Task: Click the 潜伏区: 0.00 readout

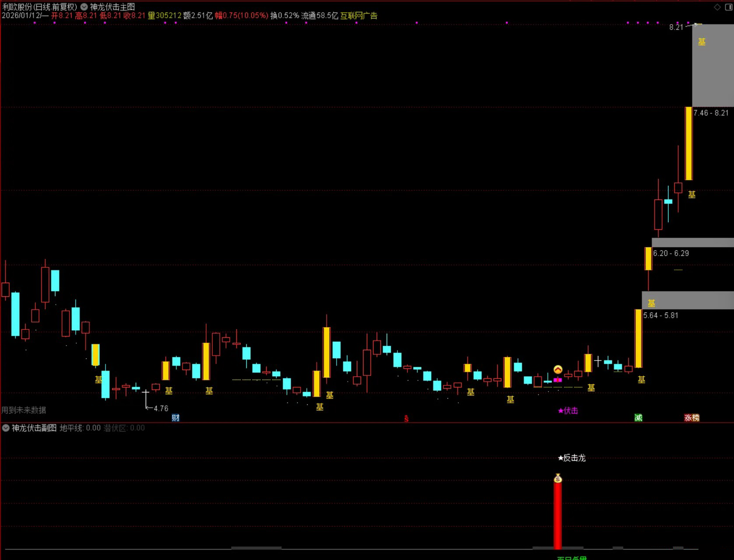Action: pos(124,428)
